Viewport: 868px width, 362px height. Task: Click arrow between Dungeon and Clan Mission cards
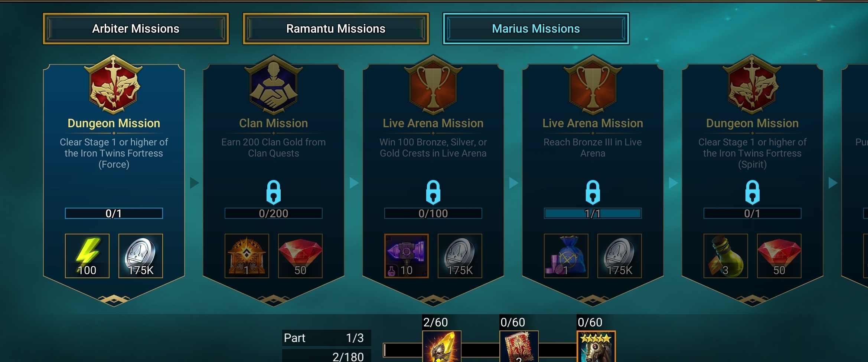click(x=195, y=183)
